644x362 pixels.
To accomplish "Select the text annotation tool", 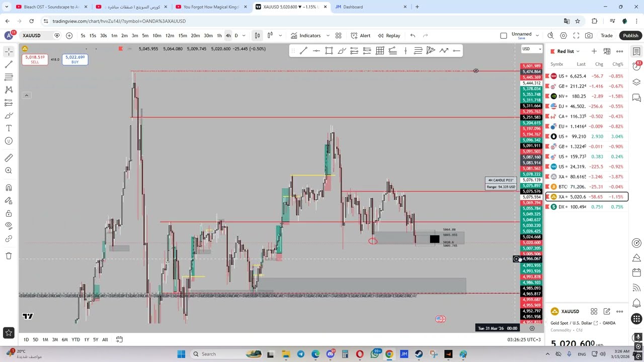I will point(9,128).
